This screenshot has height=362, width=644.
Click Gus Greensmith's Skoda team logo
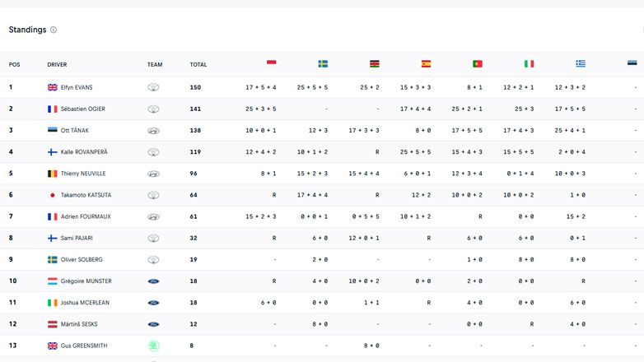153,346
